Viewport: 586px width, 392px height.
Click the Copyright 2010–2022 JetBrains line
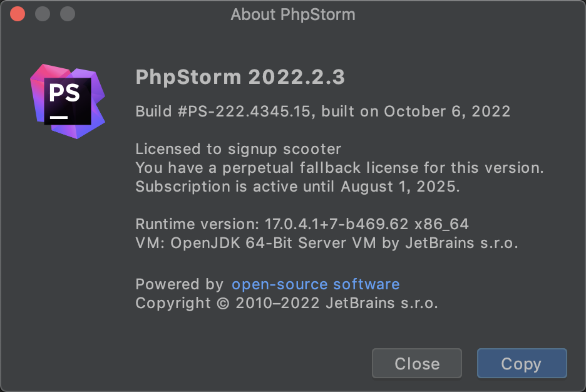[x=286, y=303]
